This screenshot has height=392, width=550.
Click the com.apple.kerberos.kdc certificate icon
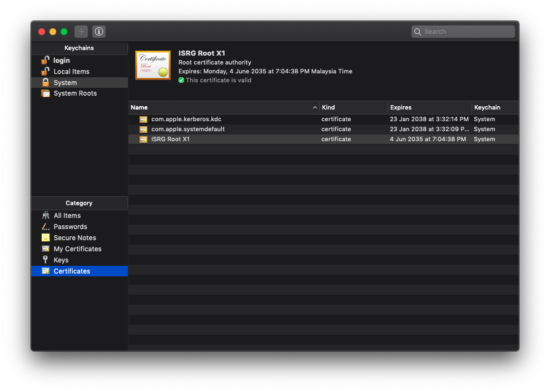tap(143, 119)
